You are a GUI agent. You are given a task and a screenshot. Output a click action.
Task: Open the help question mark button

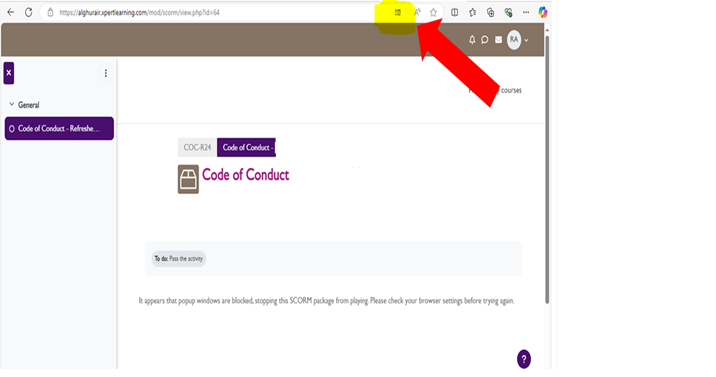click(524, 359)
